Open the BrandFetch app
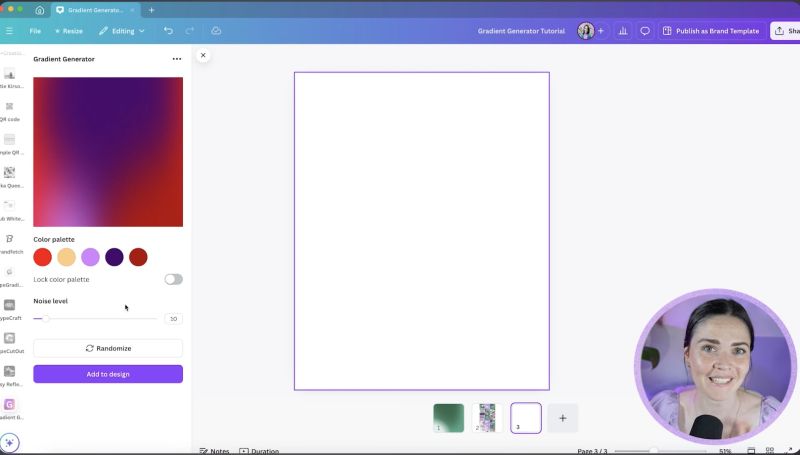Image resolution: width=800 pixels, height=455 pixels. [x=10, y=244]
